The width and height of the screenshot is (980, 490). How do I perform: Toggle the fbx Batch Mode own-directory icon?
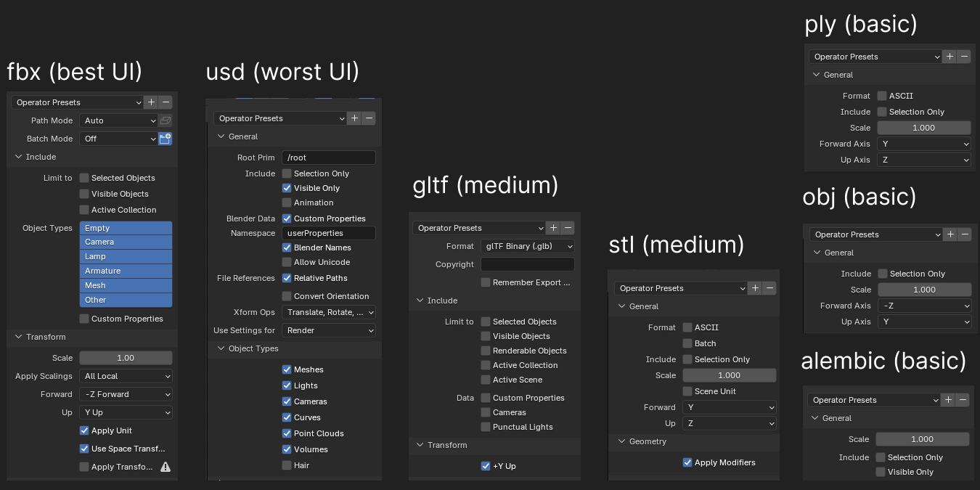pyautogui.click(x=166, y=139)
